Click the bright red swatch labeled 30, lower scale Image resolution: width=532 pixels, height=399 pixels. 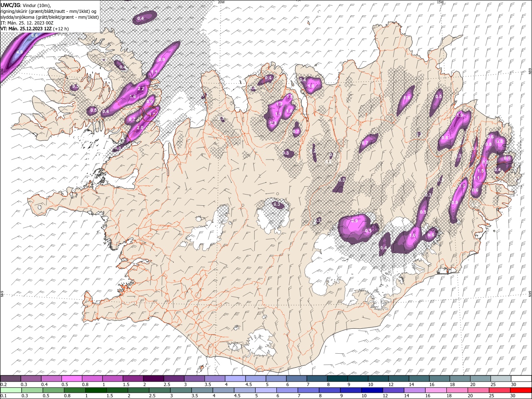pyautogui.click(x=520, y=390)
